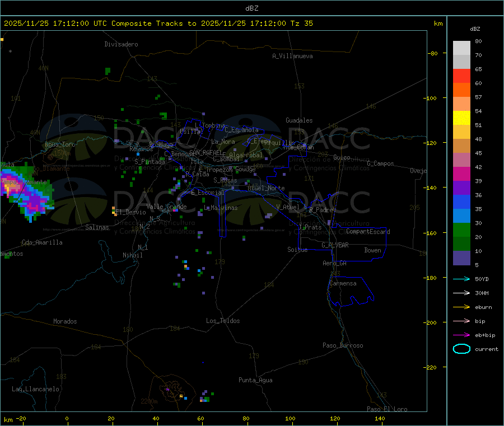Viewport: 504px width, 426px height.
Task: Select the magenta 39-42 dBZ swatch
Action: coord(461,174)
